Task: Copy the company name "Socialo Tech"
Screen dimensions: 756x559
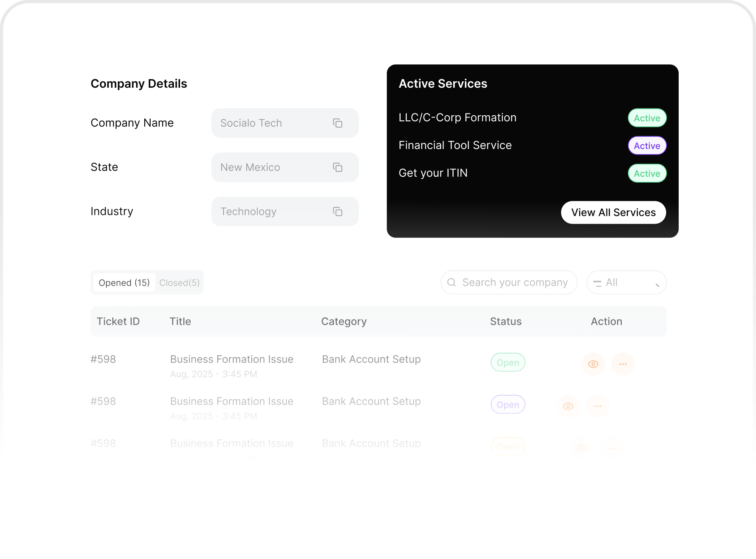Action: 338,123
